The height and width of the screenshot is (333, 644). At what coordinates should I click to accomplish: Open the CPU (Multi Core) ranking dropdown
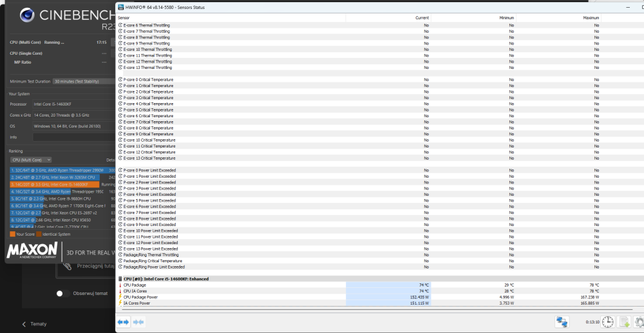[31, 160]
